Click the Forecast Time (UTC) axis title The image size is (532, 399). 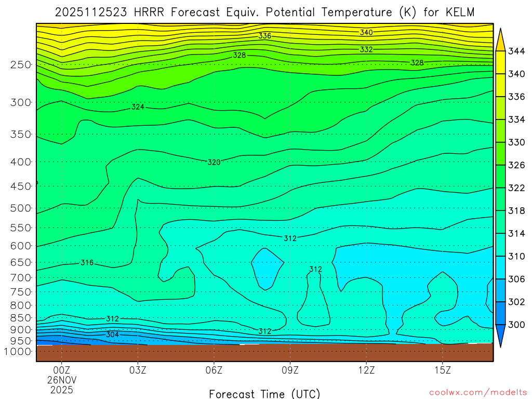[264, 394]
